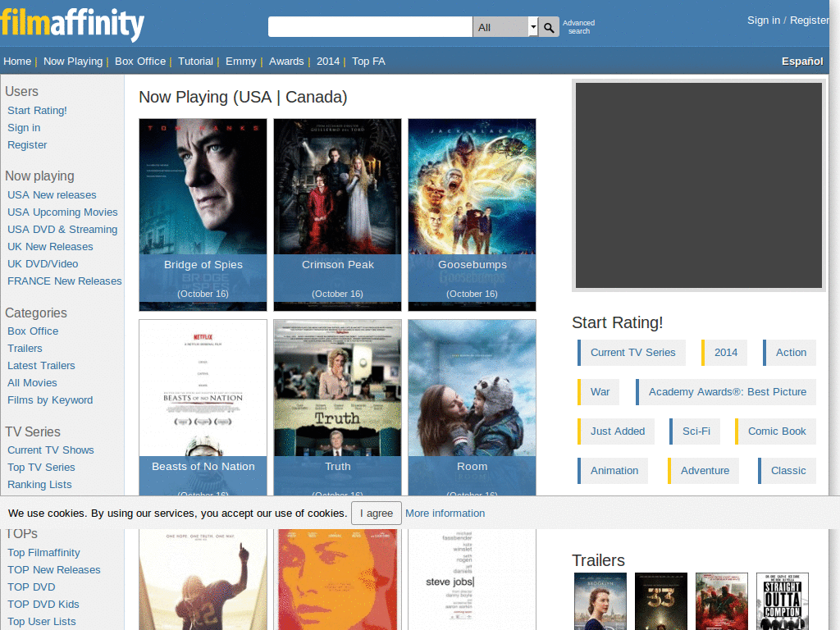Open TOP DVD Kids link
Viewport: 840px width, 630px height.
coord(43,604)
